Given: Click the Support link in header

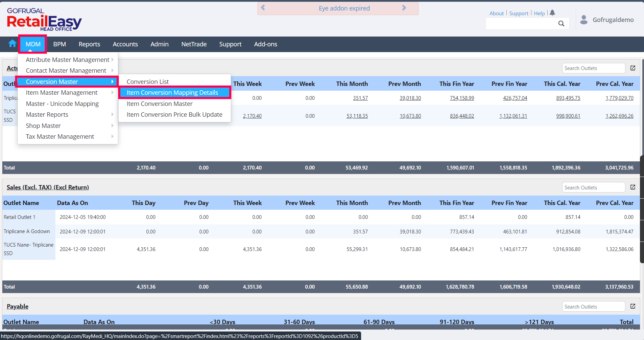Looking at the screenshot, I should tap(519, 14).
